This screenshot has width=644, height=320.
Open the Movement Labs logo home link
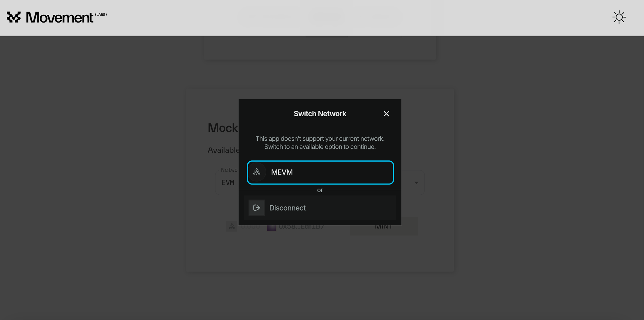tap(57, 17)
